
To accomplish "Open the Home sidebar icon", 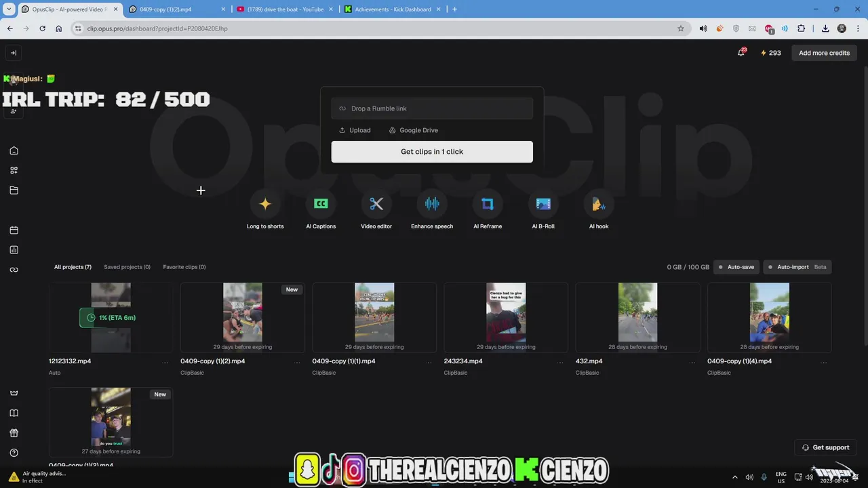I will click(14, 150).
